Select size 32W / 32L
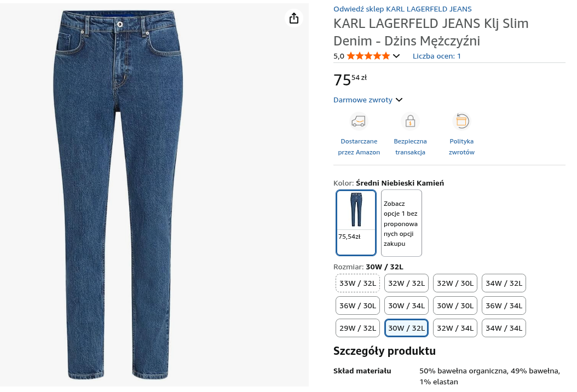This screenshot has height=392, width=577. (406, 283)
